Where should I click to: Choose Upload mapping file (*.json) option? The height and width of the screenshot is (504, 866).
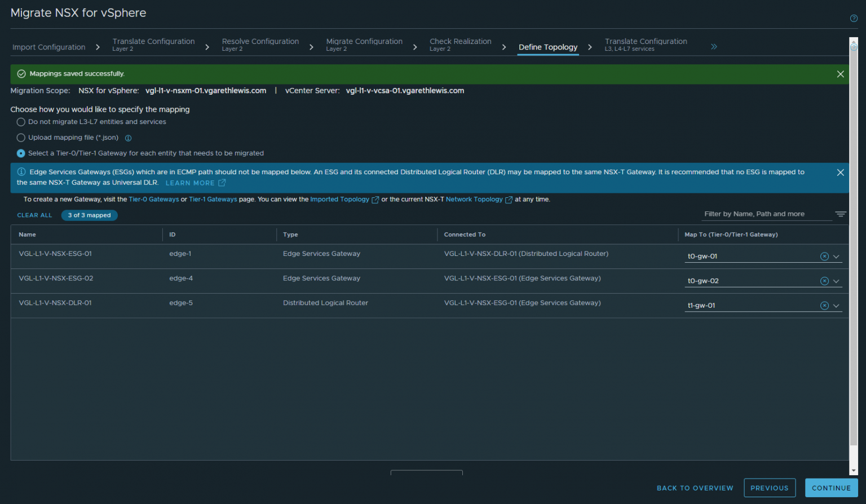[21, 137]
